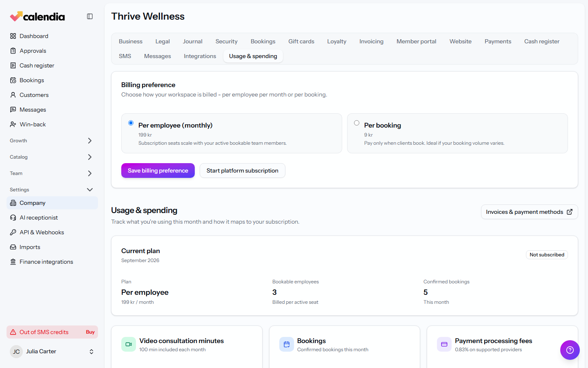
Task: Switch to the Integrations tab
Action: [200, 56]
